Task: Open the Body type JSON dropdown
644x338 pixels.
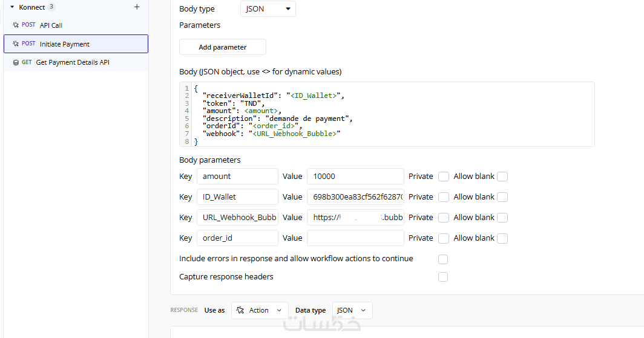Action: point(268,9)
